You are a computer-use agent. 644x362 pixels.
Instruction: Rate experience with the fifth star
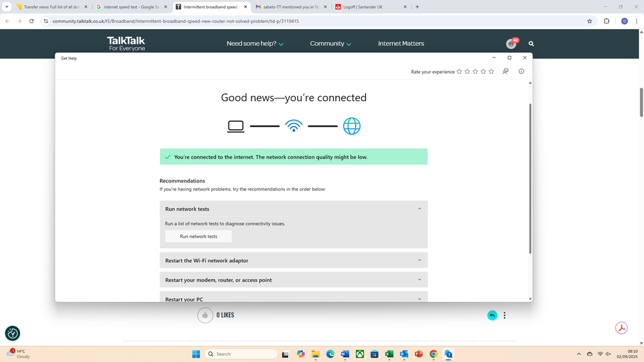pyautogui.click(x=491, y=71)
